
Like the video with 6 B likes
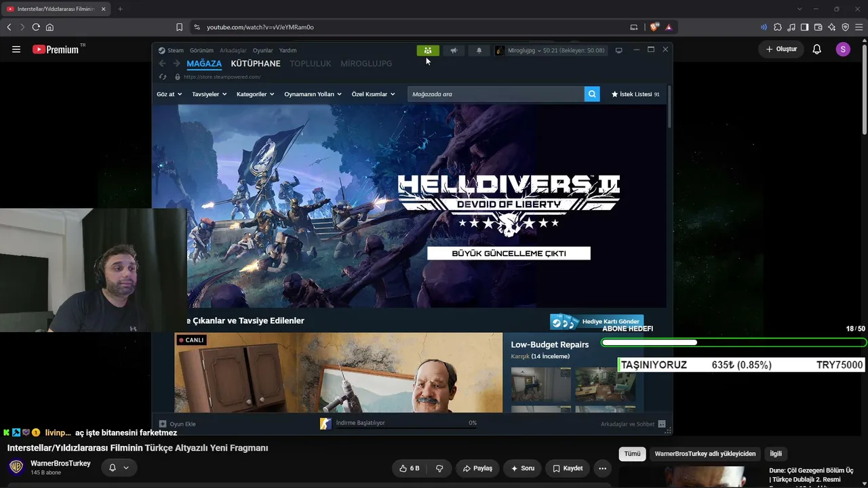(x=410, y=468)
